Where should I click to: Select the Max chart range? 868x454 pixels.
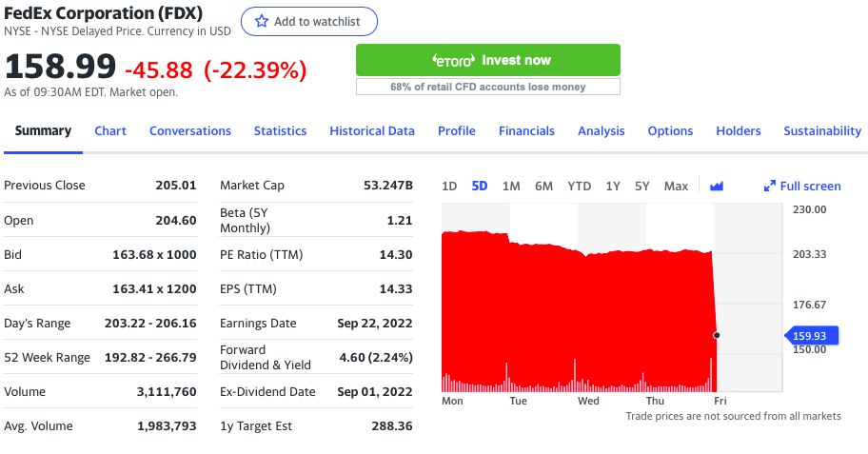[x=676, y=186]
